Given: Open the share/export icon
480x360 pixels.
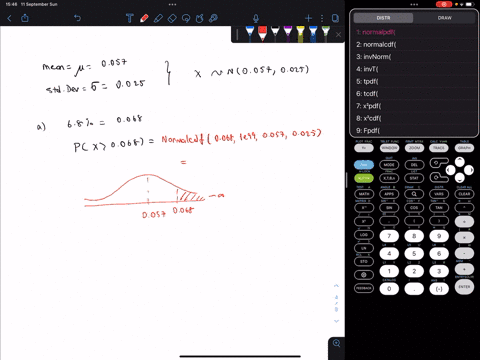Looking at the screenshot, I should [x=25, y=18].
